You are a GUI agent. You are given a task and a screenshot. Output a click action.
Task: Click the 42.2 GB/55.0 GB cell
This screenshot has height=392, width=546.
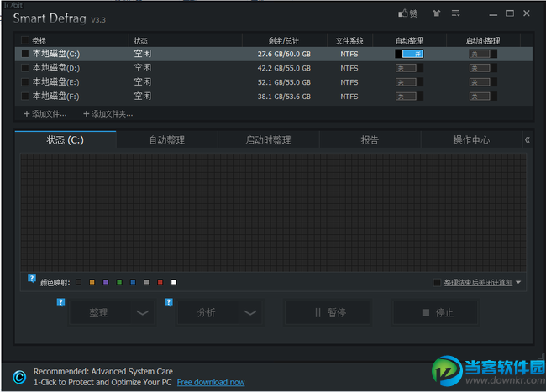tap(284, 68)
